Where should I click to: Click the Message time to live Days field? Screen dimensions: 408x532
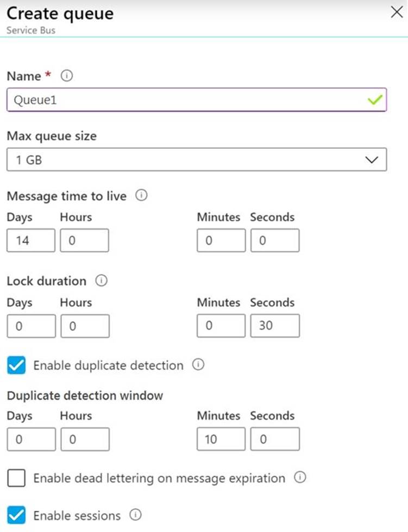pyautogui.click(x=30, y=240)
